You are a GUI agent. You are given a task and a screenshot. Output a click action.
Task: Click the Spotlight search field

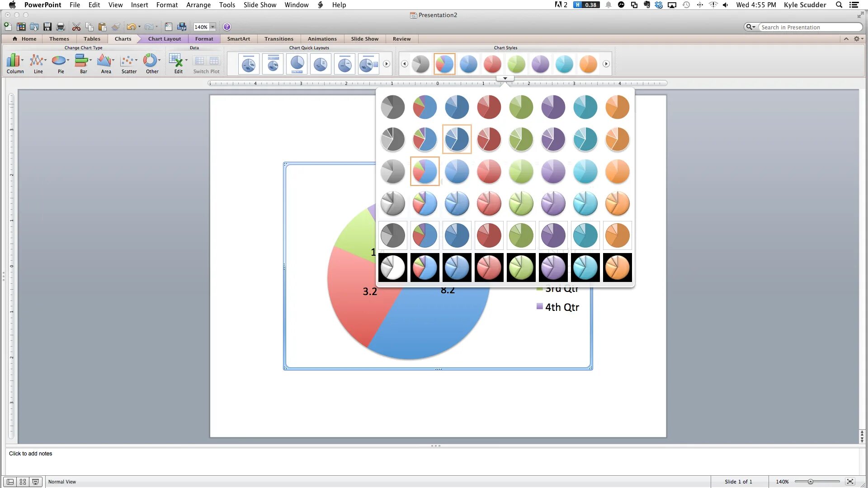coord(842,5)
